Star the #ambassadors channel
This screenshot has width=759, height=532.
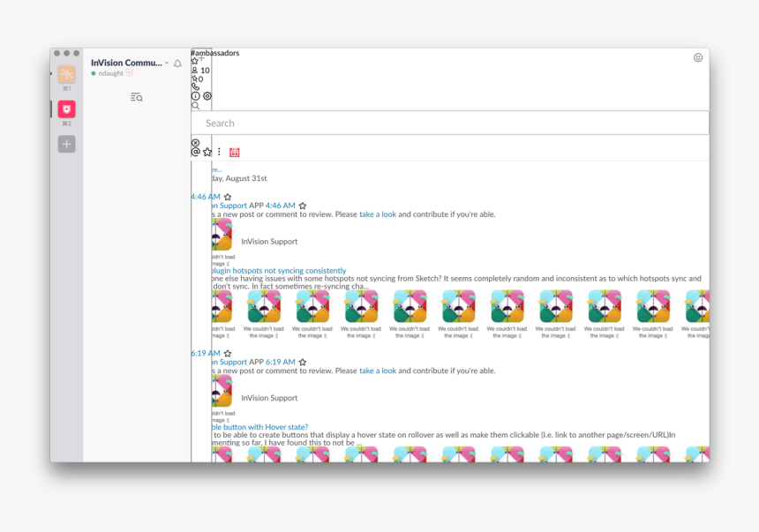point(195,61)
